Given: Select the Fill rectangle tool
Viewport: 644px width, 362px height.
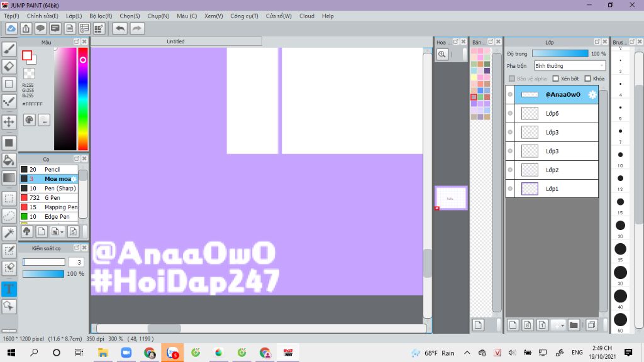Looking at the screenshot, I should [x=9, y=143].
